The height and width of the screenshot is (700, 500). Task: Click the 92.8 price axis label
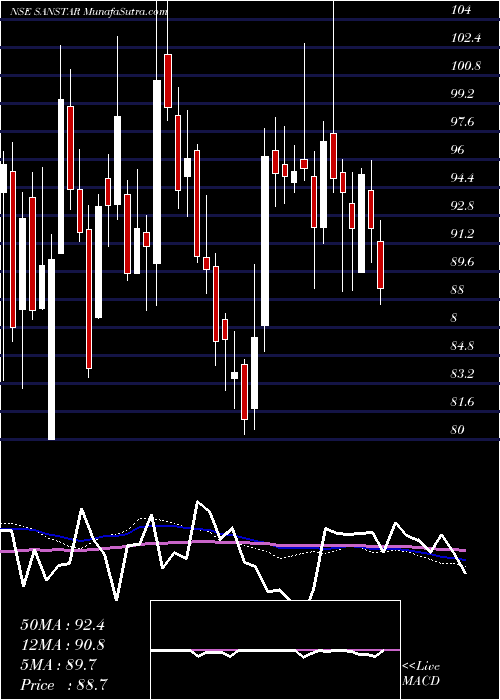tap(463, 206)
